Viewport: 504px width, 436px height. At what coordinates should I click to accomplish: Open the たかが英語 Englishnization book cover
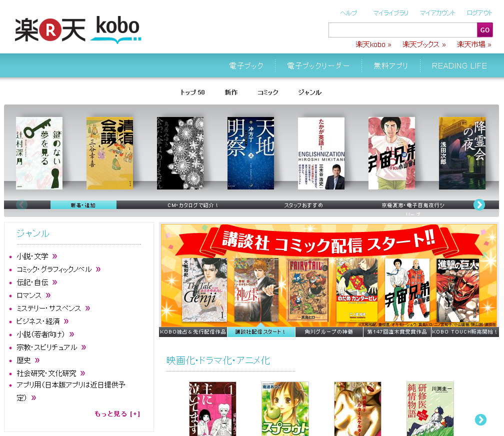[x=321, y=153]
